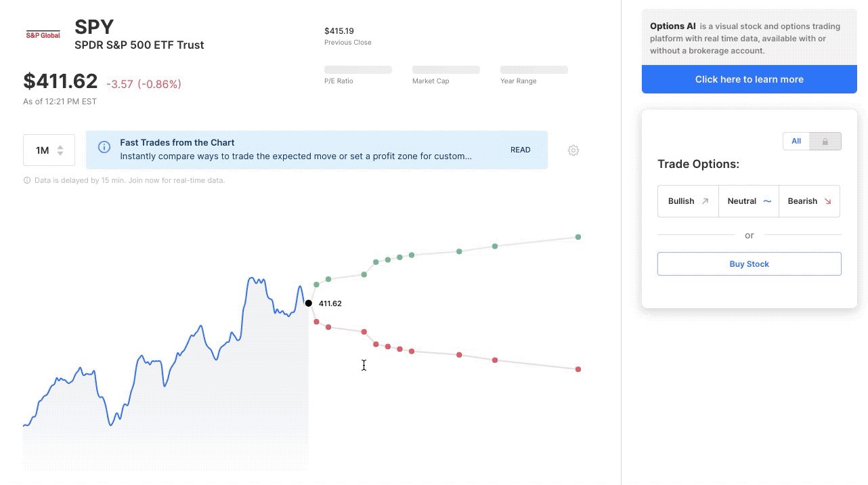868x485 pixels.
Task: Click the Buy Stock button
Action: pyautogui.click(x=750, y=264)
